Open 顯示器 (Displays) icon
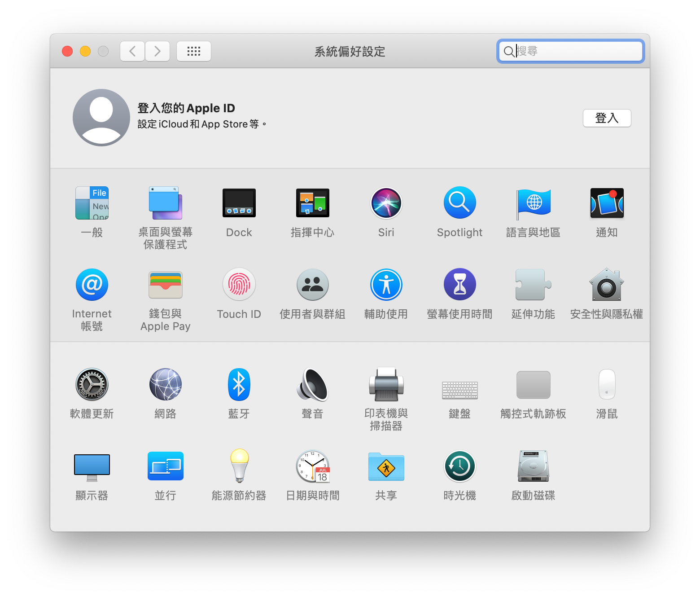Viewport: 700px width, 598px height. coord(92,467)
